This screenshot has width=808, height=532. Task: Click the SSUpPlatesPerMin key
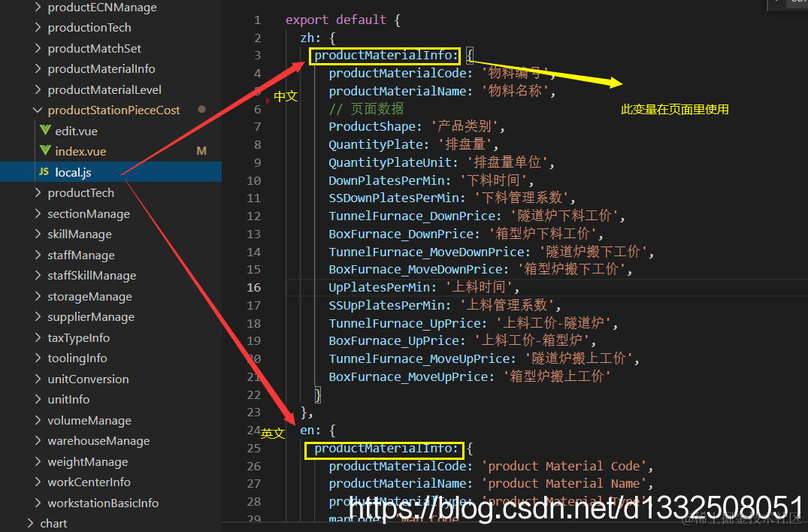tap(389, 305)
